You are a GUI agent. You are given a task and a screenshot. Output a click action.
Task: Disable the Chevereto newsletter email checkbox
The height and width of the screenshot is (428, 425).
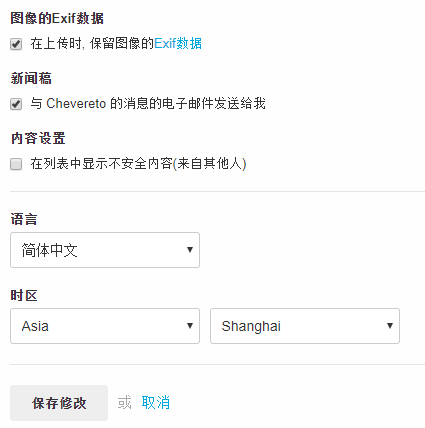click(16, 104)
